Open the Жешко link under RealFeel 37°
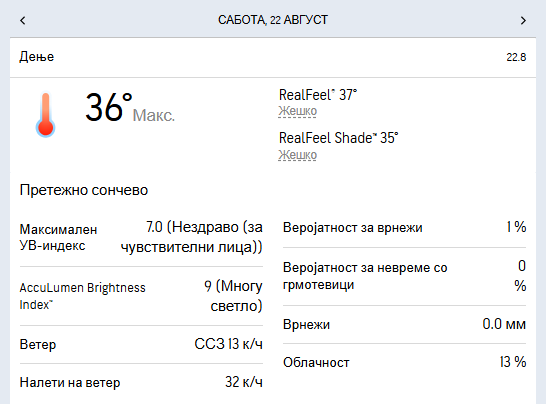 click(x=297, y=111)
